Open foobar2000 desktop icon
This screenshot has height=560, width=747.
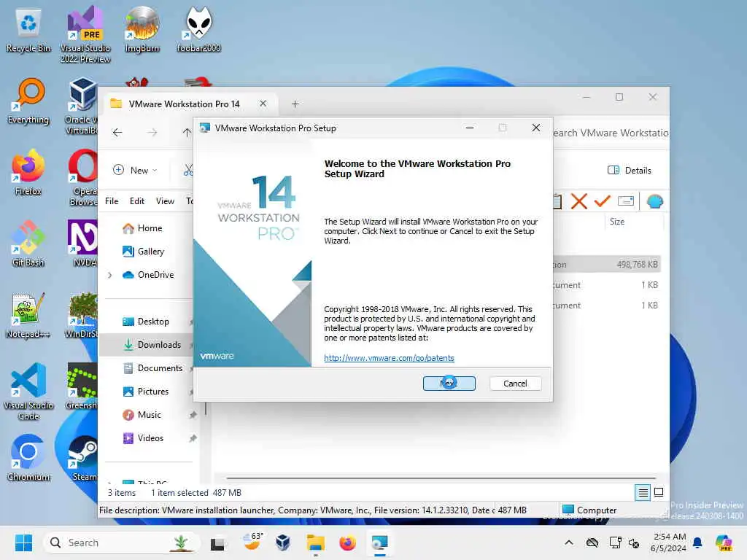tap(198, 29)
